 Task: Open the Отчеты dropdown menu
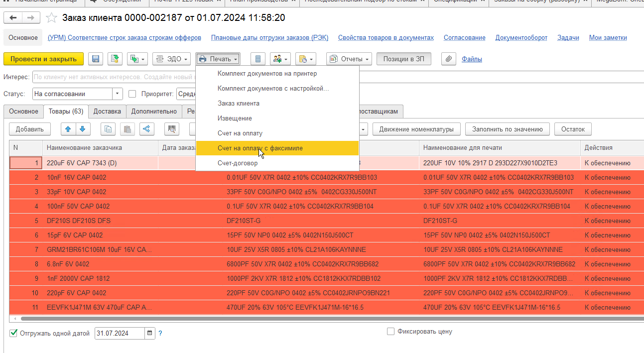coord(349,59)
